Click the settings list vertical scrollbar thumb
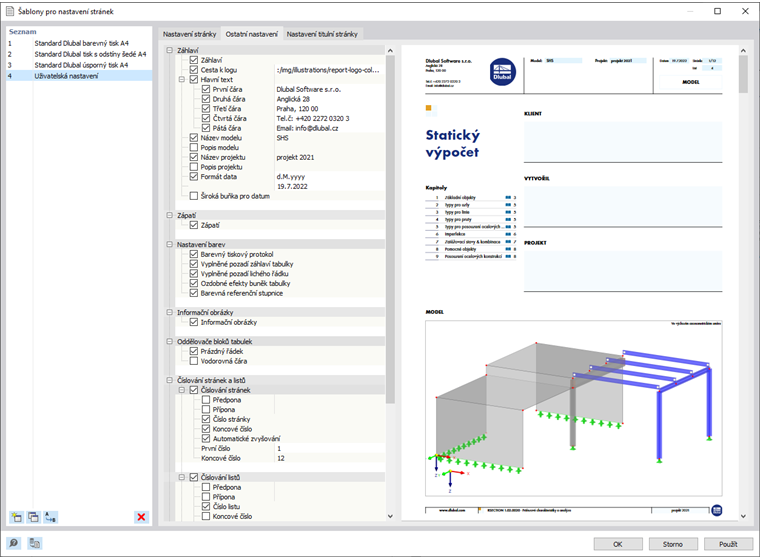This screenshot has width=760, height=560. click(391, 230)
